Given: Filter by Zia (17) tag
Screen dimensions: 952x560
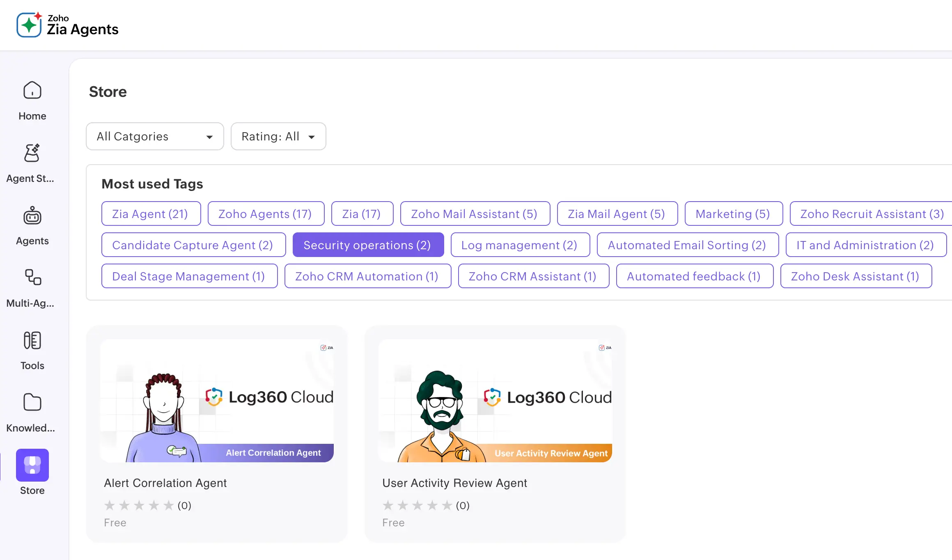Looking at the screenshot, I should (x=362, y=213).
